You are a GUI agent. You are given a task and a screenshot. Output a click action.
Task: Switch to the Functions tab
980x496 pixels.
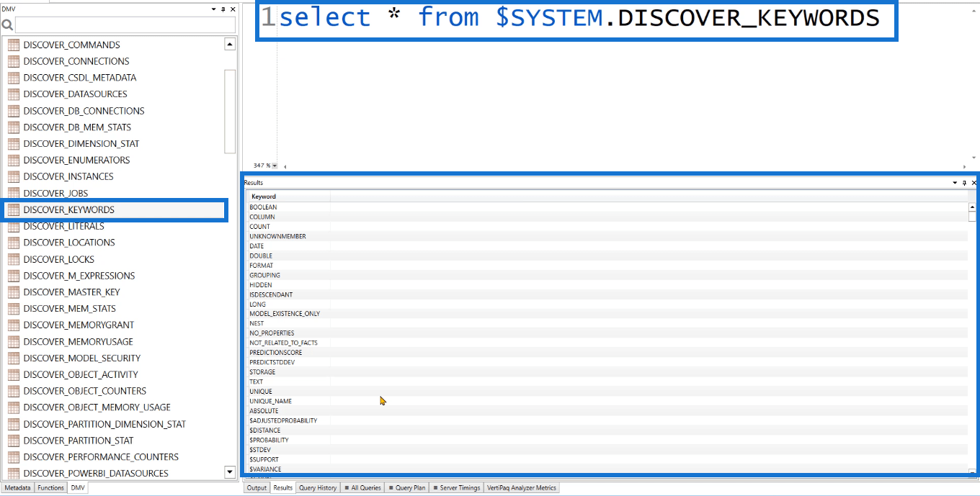[51, 488]
